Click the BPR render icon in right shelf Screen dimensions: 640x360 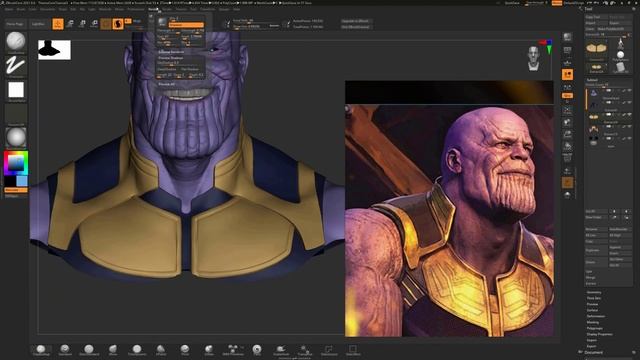pyautogui.click(x=567, y=38)
